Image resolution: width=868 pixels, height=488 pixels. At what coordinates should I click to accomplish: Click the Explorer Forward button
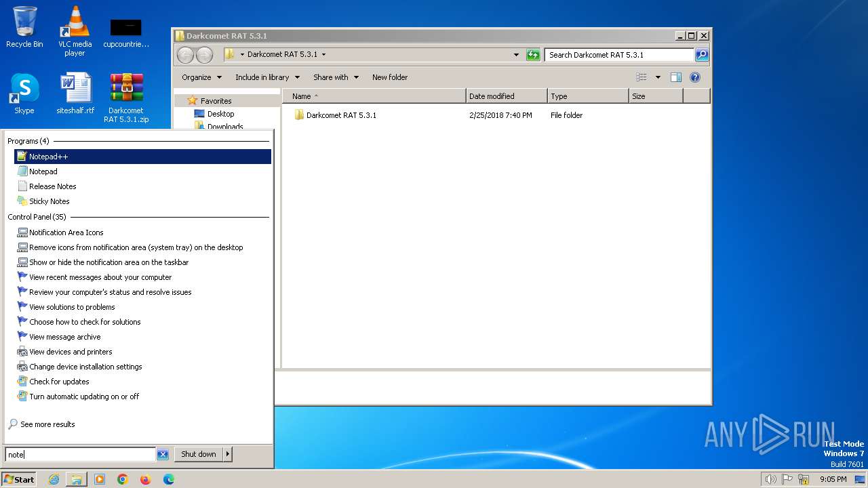click(x=204, y=55)
